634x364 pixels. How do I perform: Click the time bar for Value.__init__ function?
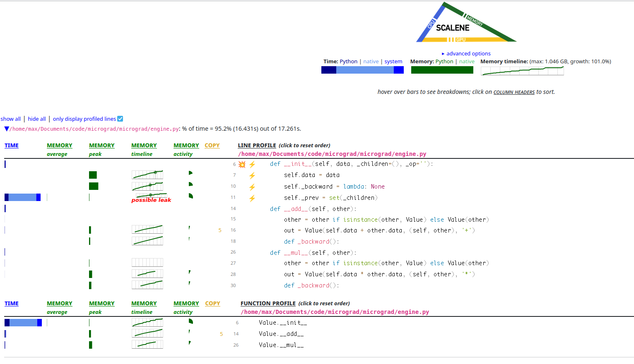tap(23, 323)
